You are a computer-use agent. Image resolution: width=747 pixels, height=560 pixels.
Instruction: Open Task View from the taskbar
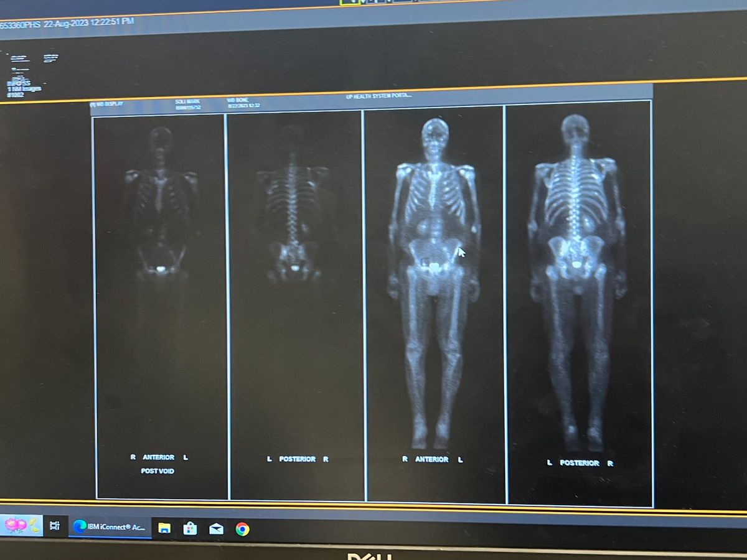(54, 526)
